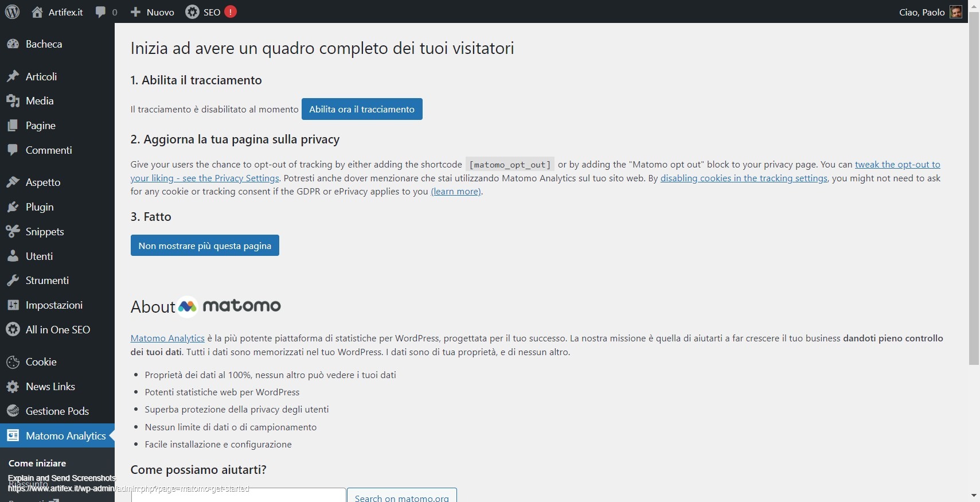Click the Strumenti wrench icon
Viewport: 980px width, 502px height.
(x=13, y=281)
